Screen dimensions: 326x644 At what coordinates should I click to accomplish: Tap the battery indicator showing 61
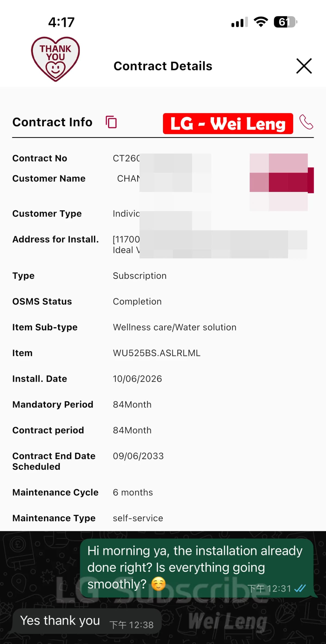coord(285,22)
